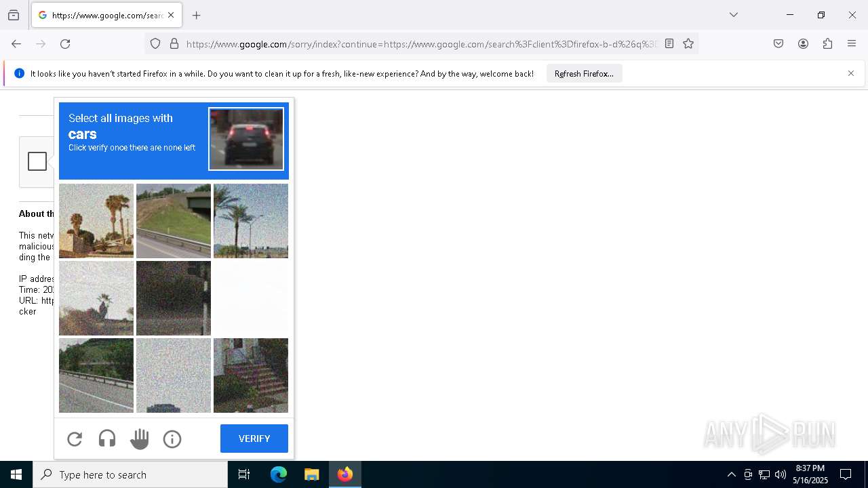Select the google.com search tab

point(106,15)
